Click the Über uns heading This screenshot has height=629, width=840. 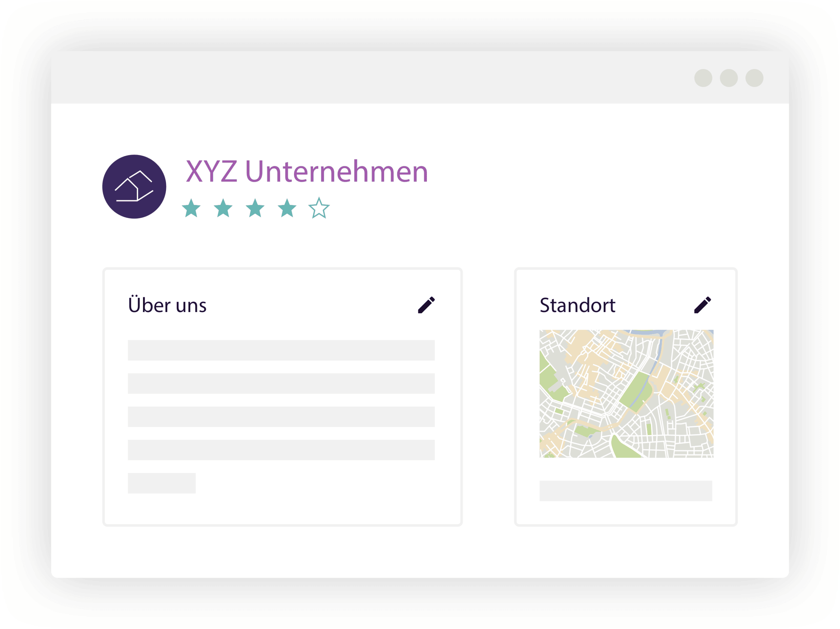(167, 304)
